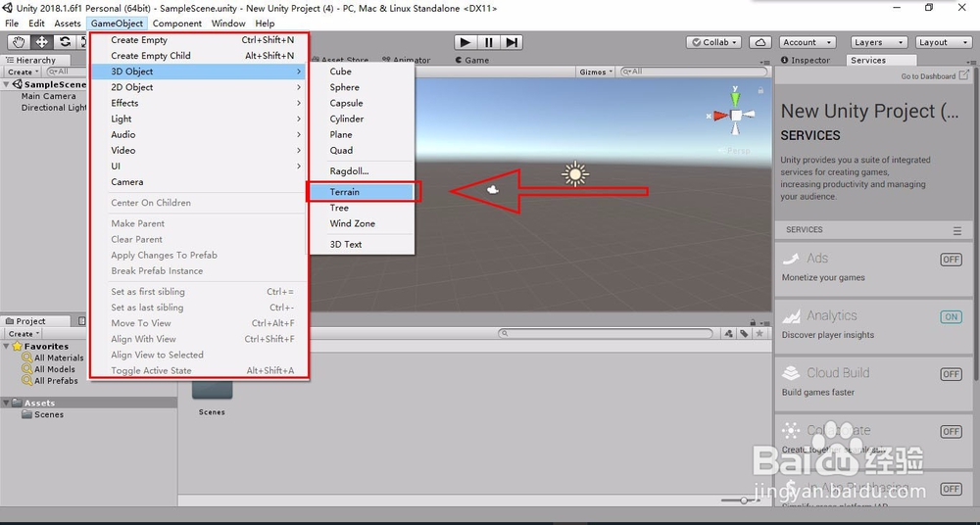Open the Collab dropdown
This screenshot has height=525, width=980.
click(x=713, y=42)
